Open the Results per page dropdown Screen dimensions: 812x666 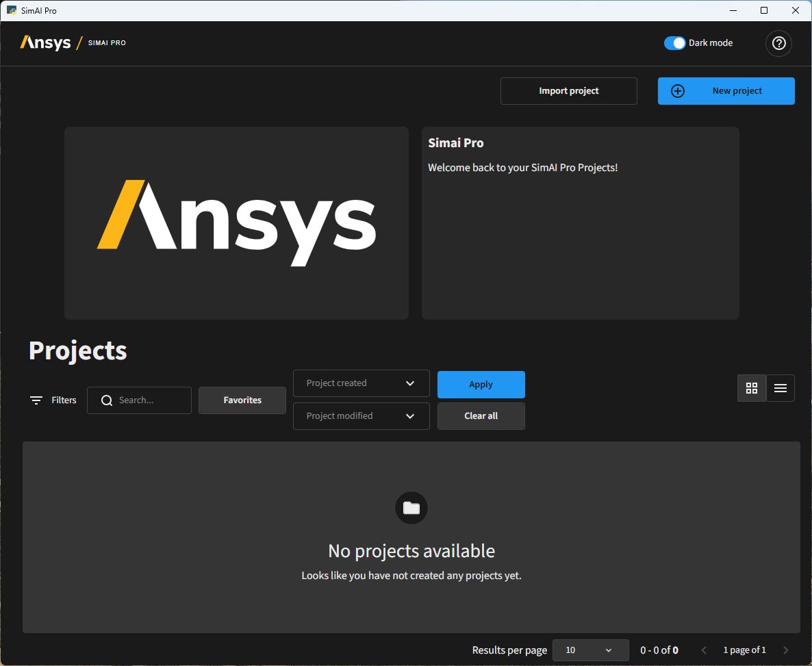590,650
